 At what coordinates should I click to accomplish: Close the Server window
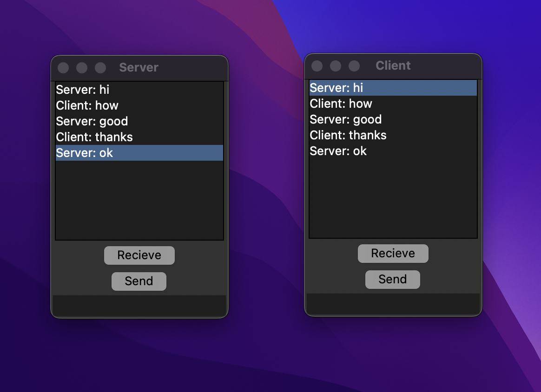pos(63,67)
